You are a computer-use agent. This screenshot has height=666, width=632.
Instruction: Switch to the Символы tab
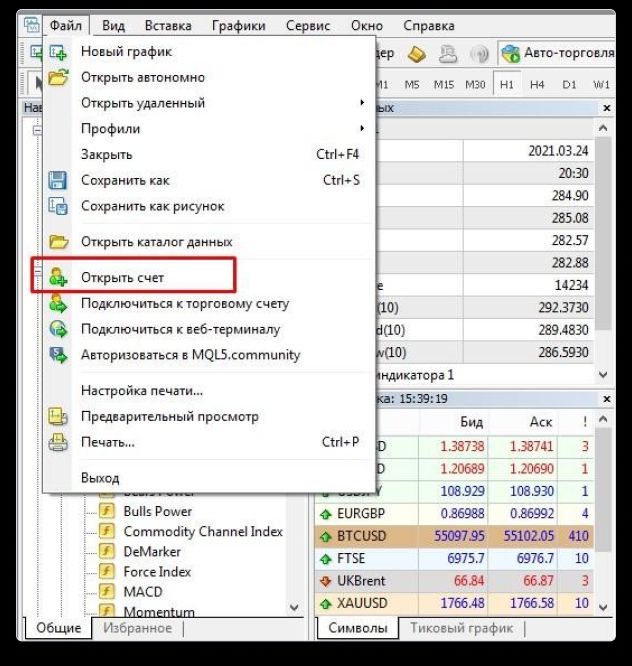[358, 628]
